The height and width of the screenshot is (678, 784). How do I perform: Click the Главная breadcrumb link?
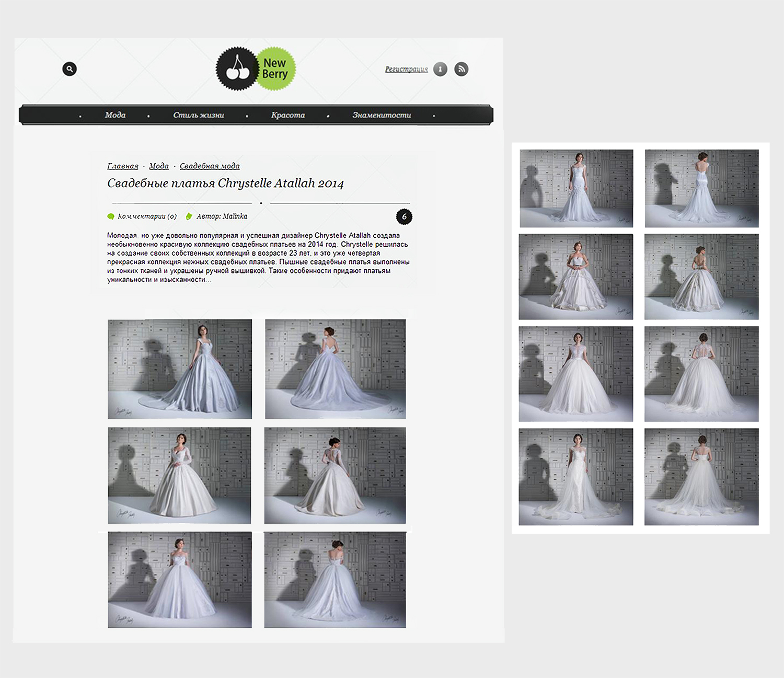(x=123, y=166)
